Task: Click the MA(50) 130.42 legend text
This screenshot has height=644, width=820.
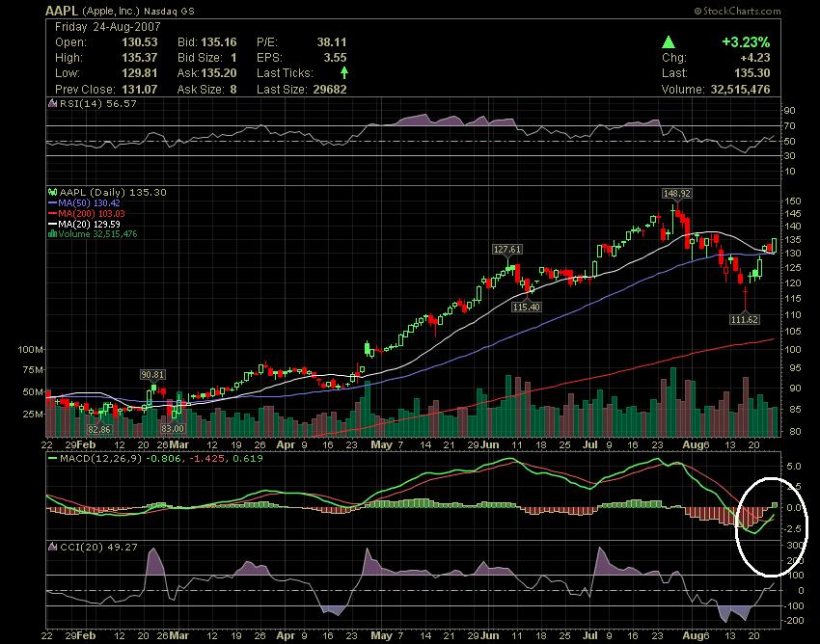Action: pyautogui.click(x=89, y=202)
